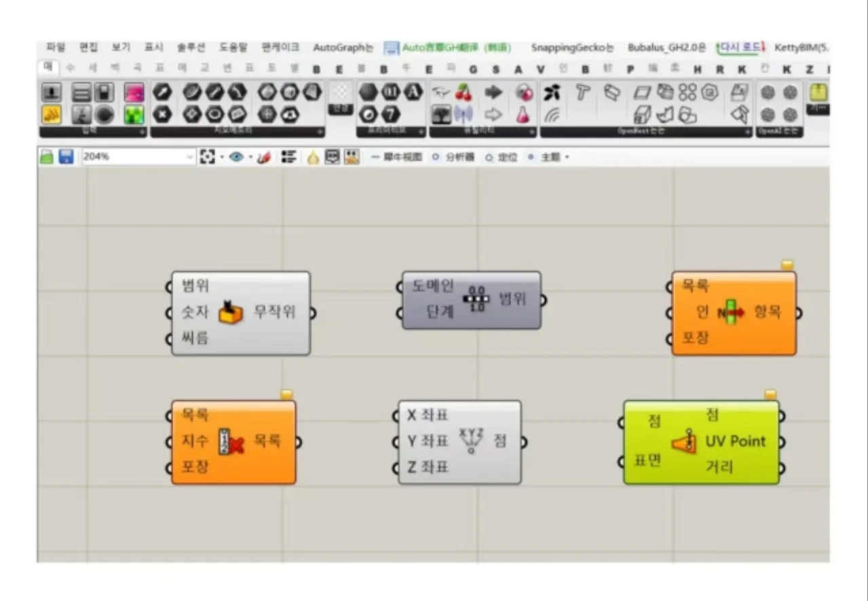Click the pink flask icon
The height and width of the screenshot is (601, 868).
click(523, 114)
